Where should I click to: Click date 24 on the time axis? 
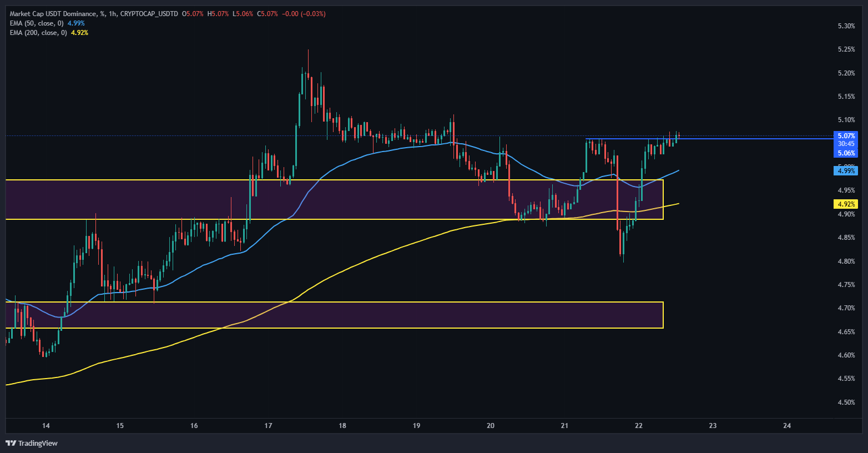tap(786, 426)
